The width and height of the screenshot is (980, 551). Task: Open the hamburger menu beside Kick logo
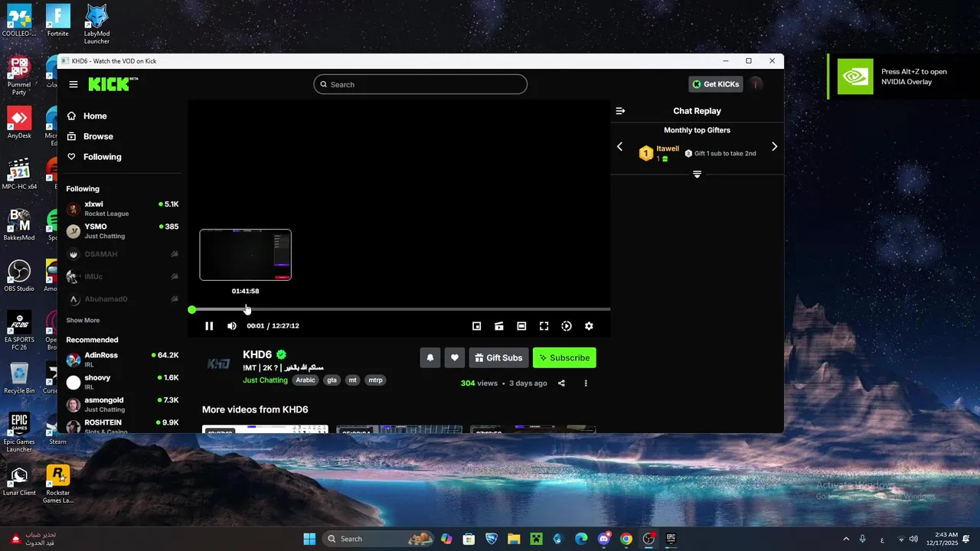point(73,84)
